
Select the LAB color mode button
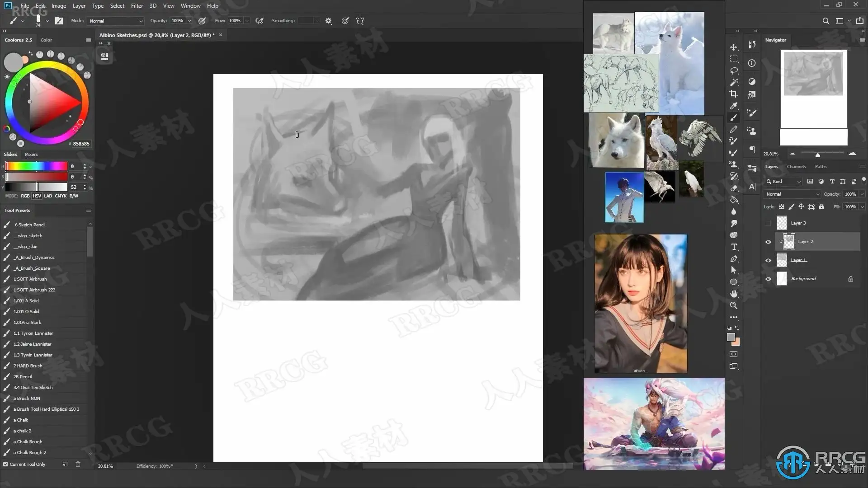click(x=48, y=196)
